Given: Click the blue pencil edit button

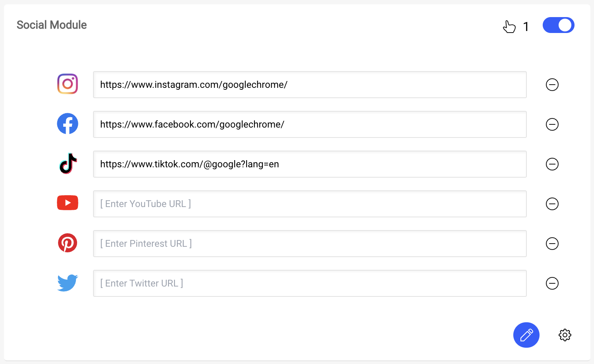Looking at the screenshot, I should [x=526, y=335].
